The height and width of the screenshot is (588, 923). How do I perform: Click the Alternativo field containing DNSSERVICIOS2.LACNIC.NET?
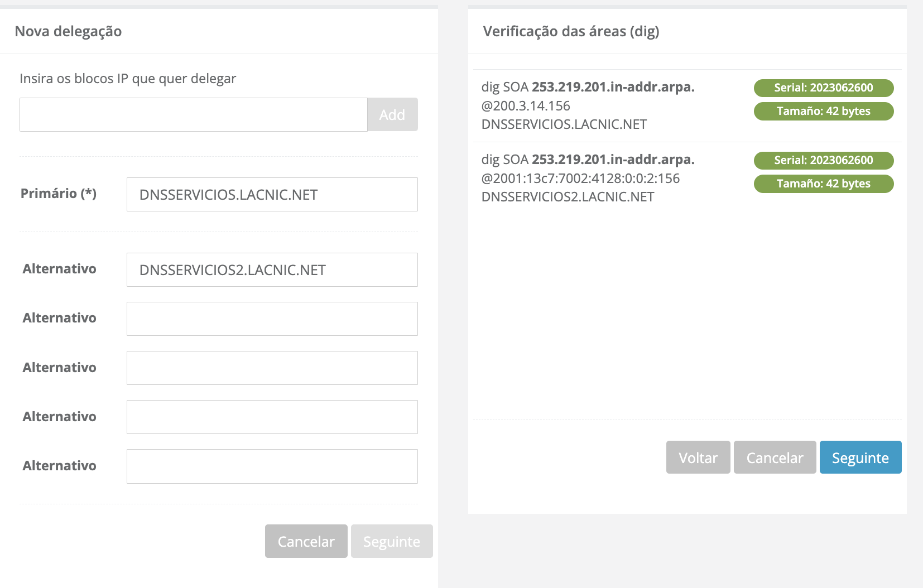[x=272, y=270]
